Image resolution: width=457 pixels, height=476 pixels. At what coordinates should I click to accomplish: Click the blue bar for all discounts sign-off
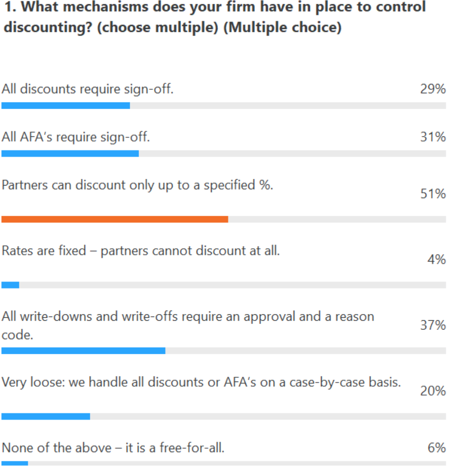[x=66, y=106]
